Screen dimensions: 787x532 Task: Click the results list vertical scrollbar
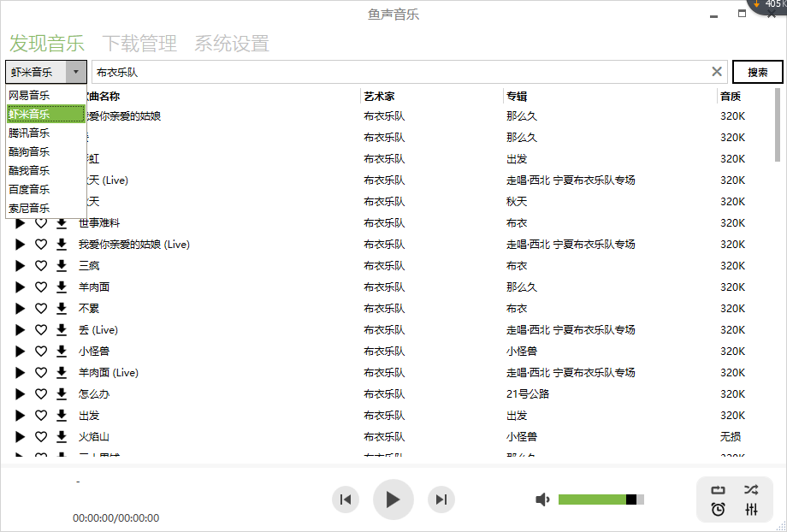pos(778,126)
